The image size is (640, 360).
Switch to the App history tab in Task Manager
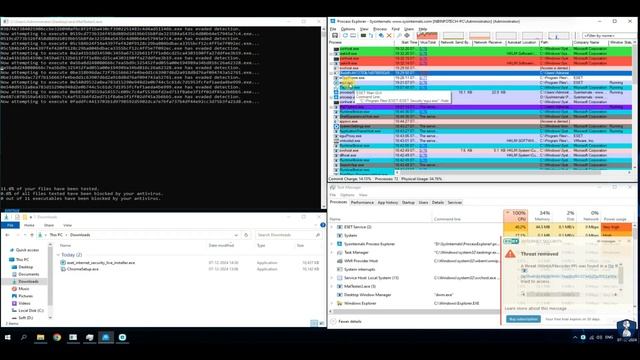click(387, 202)
